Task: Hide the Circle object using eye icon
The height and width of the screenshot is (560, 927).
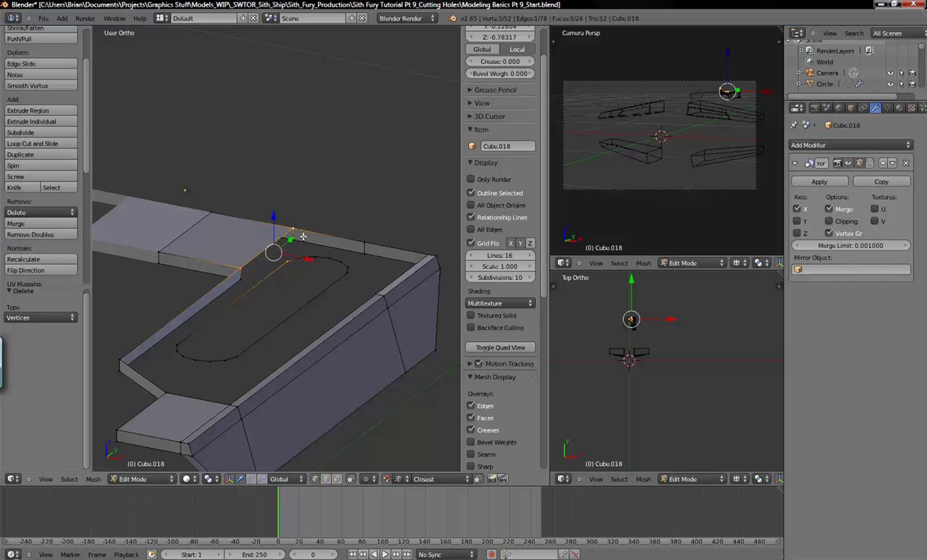Action: pos(890,84)
